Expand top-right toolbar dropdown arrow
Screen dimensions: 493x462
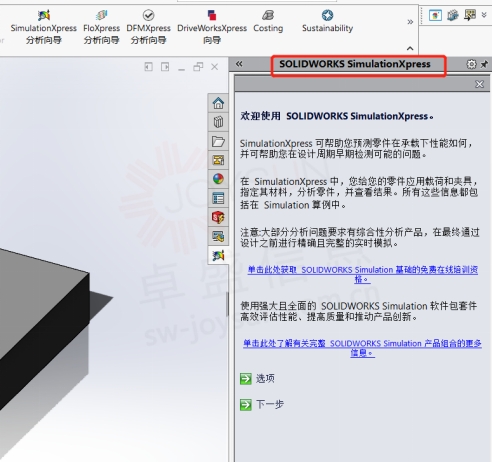pos(484,15)
